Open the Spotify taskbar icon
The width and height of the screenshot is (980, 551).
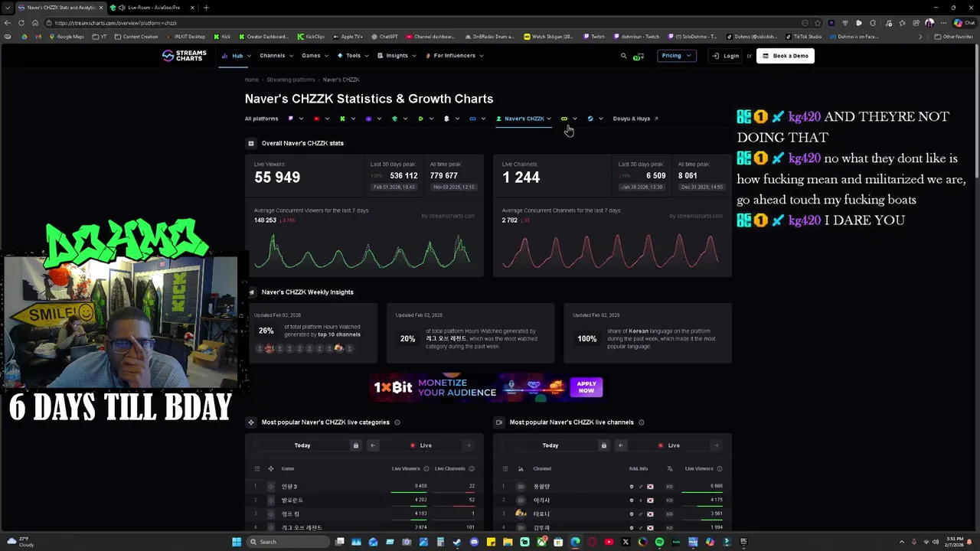(x=659, y=542)
